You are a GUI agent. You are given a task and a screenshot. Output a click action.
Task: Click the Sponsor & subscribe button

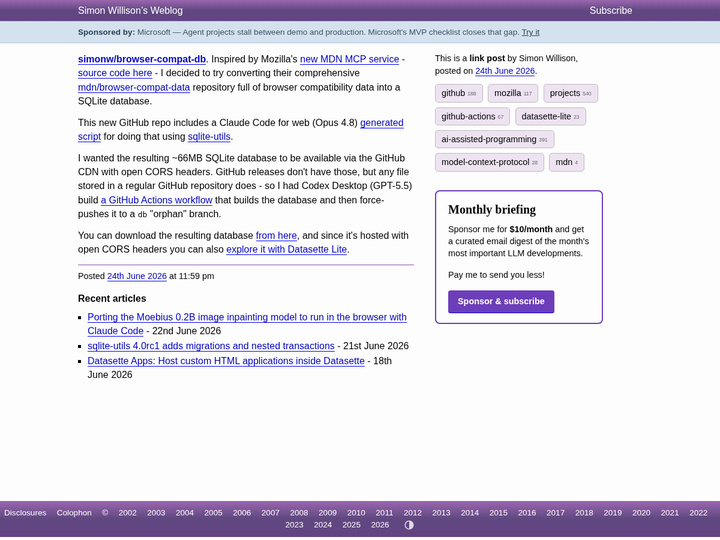pyautogui.click(x=501, y=301)
